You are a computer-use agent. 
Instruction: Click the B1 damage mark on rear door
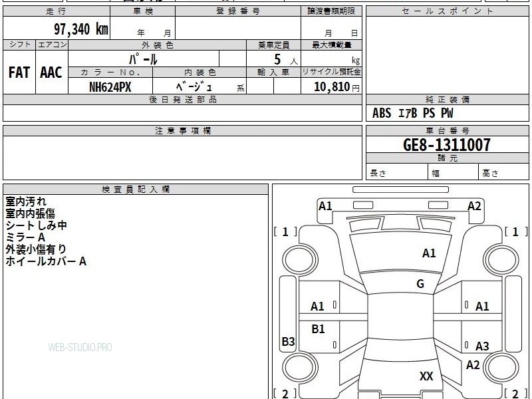click(318, 329)
